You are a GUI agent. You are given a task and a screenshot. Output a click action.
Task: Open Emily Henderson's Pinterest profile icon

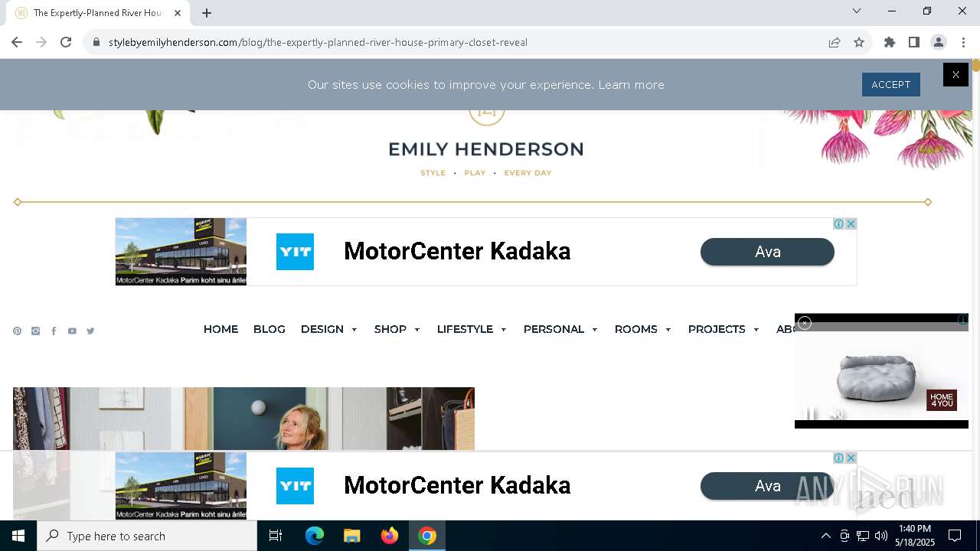(x=17, y=331)
